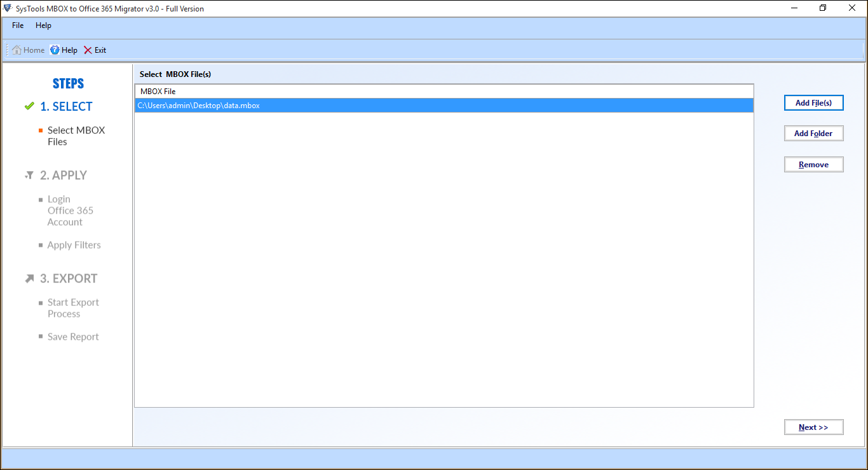Image resolution: width=868 pixels, height=470 pixels.
Task: Close the MBOX to Office 365 Migrator window
Action: coord(851,8)
